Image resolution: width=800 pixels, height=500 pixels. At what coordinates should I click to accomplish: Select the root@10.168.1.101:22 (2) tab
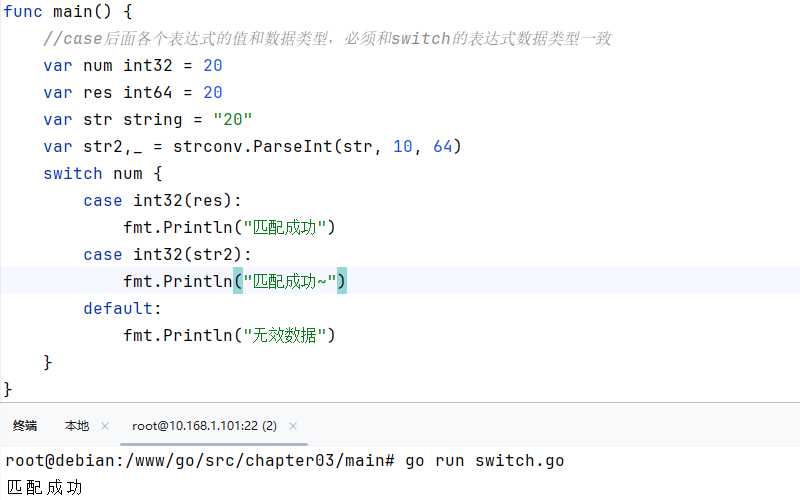(x=204, y=426)
